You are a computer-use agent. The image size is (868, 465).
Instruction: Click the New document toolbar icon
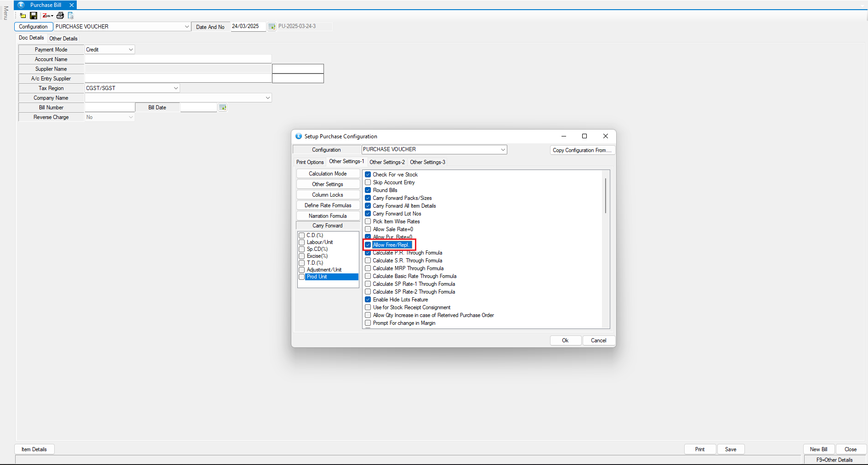pos(23,16)
